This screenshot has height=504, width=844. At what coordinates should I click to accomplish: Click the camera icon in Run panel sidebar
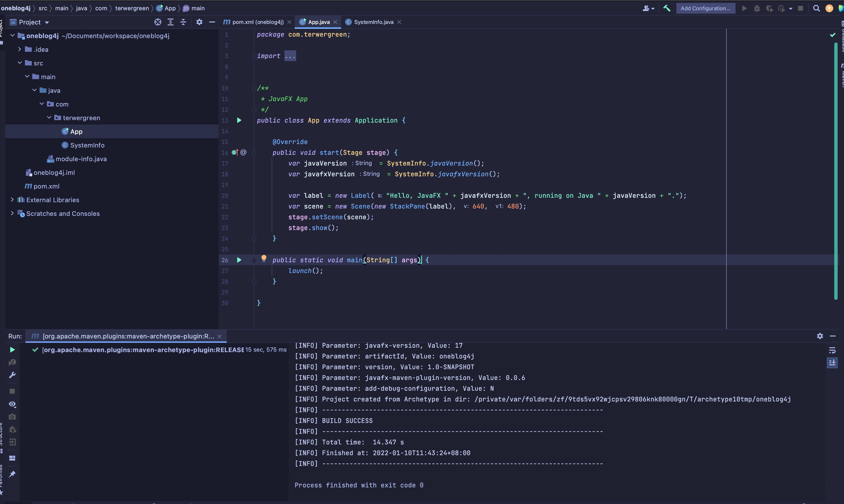point(12,416)
